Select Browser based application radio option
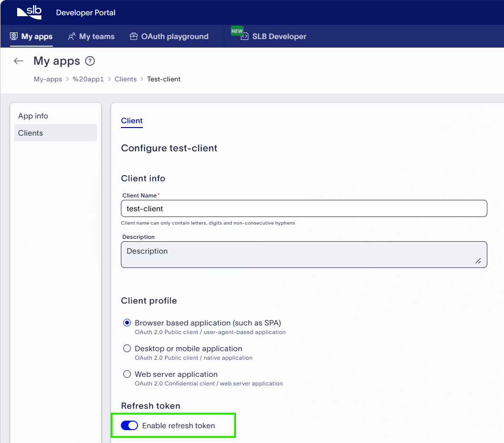Viewport: 504px width, 443px height. [127, 323]
